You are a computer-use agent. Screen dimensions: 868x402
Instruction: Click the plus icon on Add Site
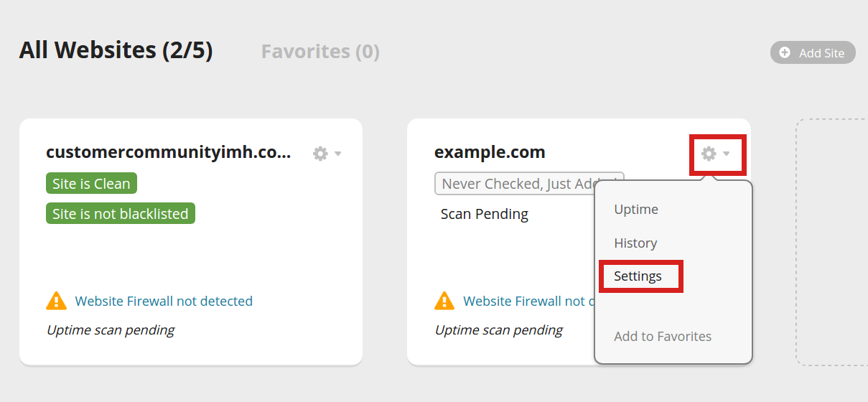[x=785, y=52]
